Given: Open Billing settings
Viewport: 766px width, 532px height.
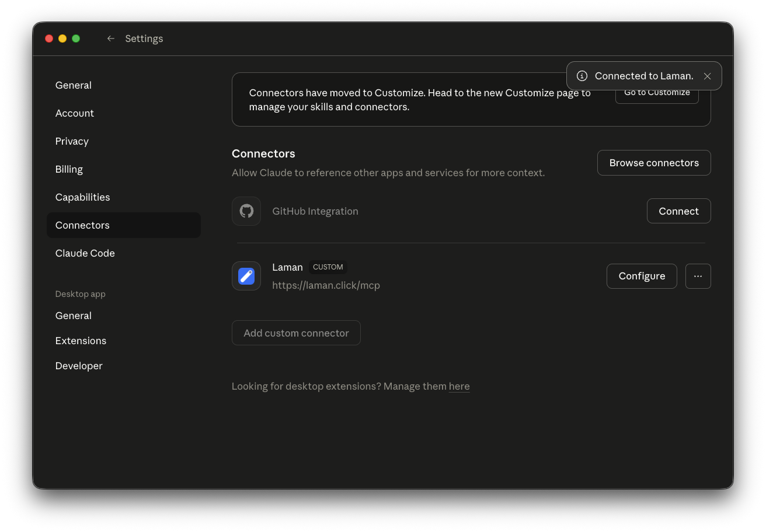Looking at the screenshot, I should tap(124, 169).
